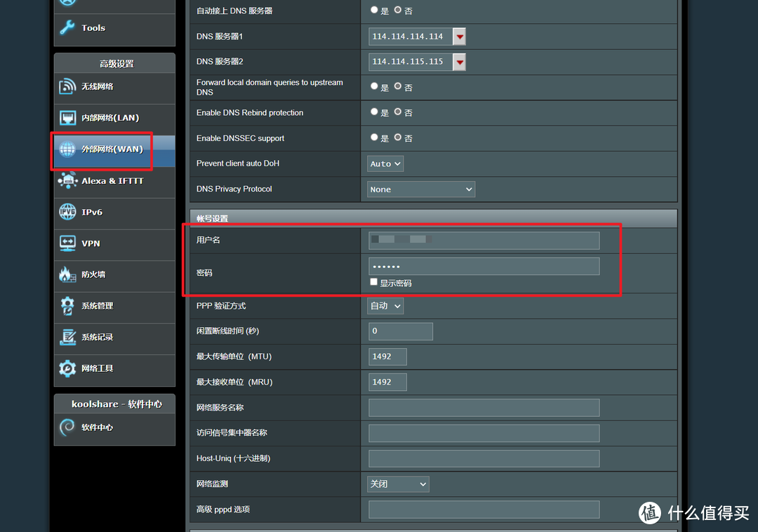This screenshot has width=758, height=532.
Task: Click the Host-Uniq (十六进制) input field
Action: click(x=484, y=458)
